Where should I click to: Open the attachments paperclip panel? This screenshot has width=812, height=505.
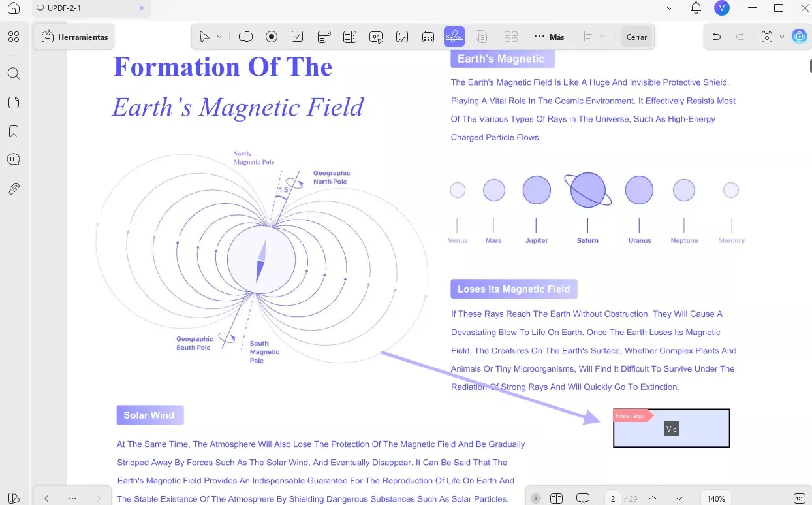[14, 189]
